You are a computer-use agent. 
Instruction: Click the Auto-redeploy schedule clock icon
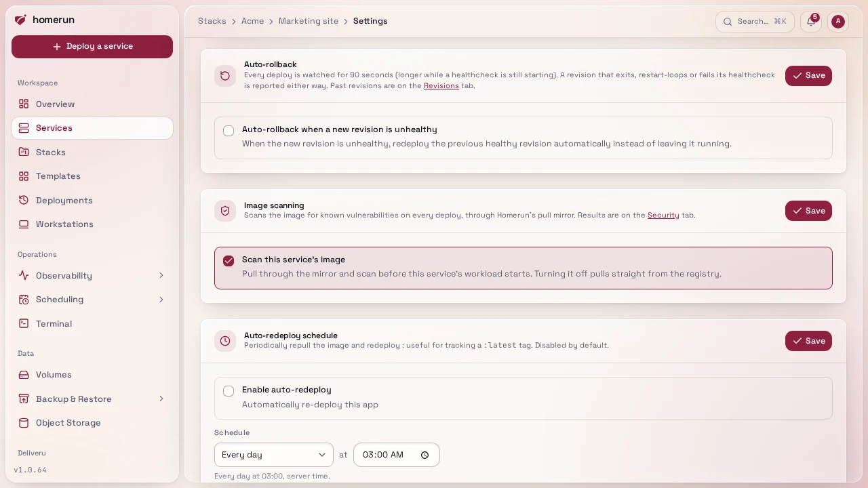(225, 341)
